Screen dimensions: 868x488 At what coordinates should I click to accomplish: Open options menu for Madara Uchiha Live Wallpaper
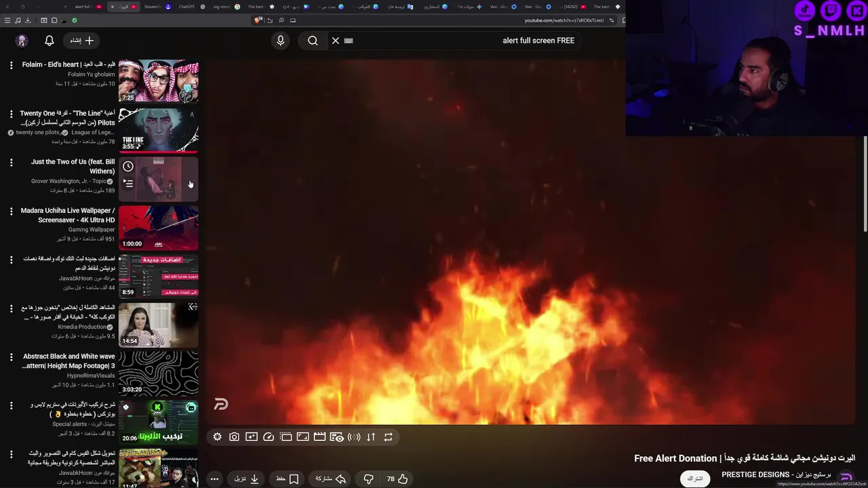(x=11, y=211)
